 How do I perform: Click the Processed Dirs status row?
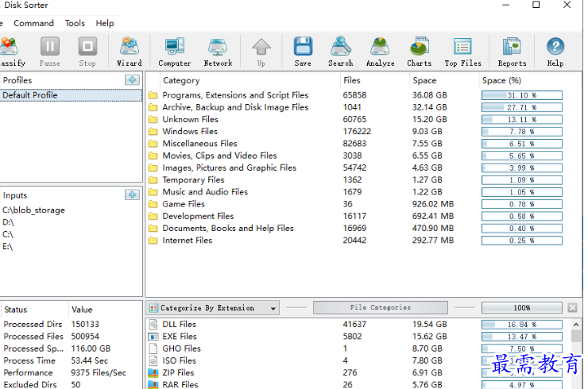[x=72, y=324]
